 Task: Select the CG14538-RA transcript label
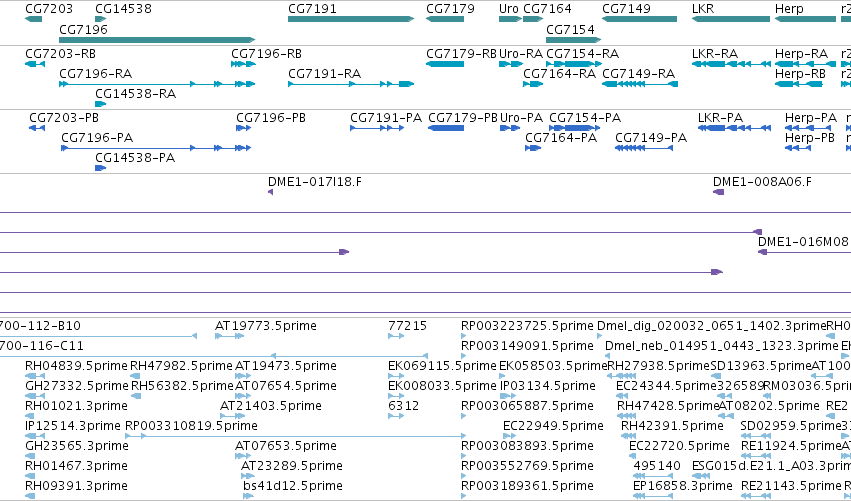136,94
